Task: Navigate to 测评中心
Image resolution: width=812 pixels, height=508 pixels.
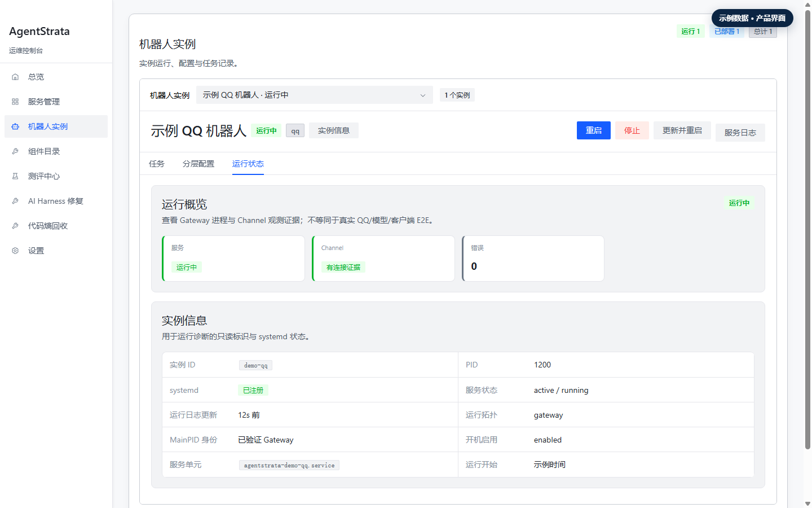Action: pos(56,176)
